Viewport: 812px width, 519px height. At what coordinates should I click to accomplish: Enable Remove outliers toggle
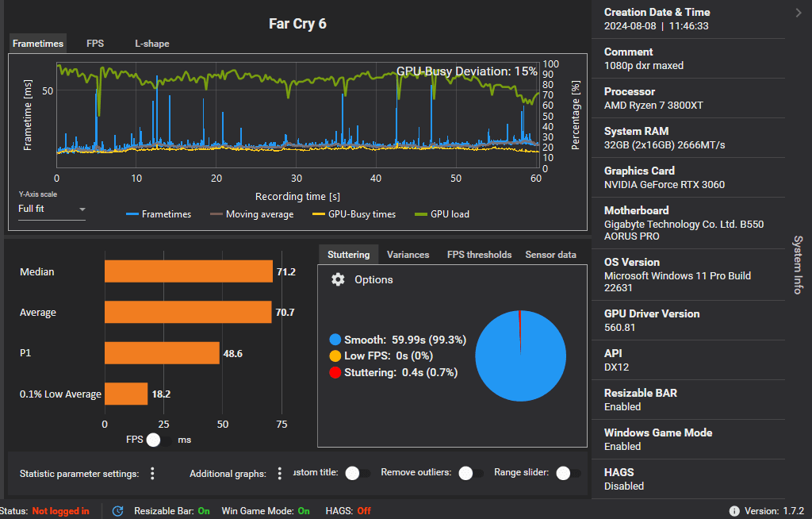471,473
